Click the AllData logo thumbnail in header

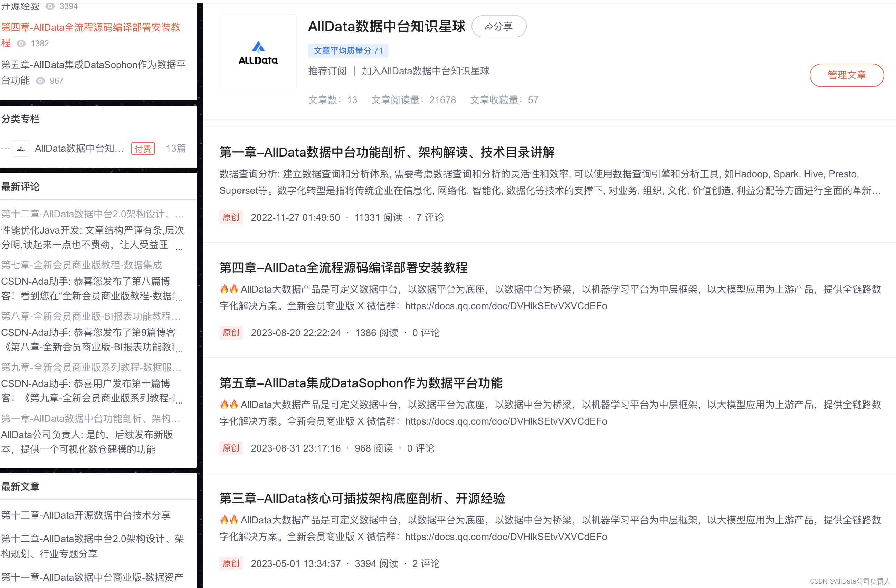[258, 53]
